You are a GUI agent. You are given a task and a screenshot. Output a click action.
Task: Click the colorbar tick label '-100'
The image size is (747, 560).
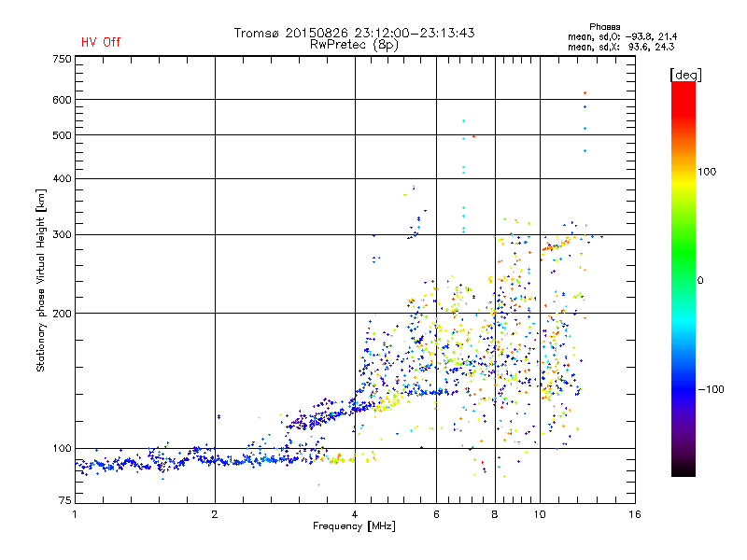pyautogui.click(x=712, y=389)
